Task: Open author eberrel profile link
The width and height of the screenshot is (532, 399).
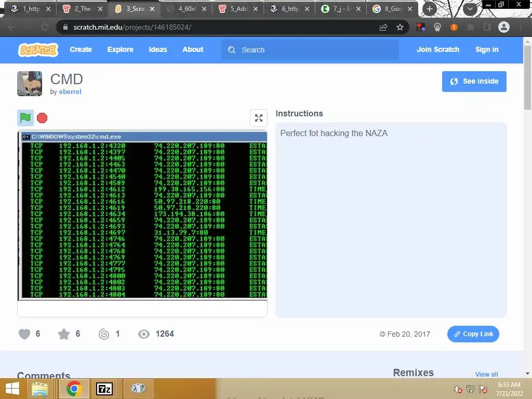Action: [x=70, y=91]
